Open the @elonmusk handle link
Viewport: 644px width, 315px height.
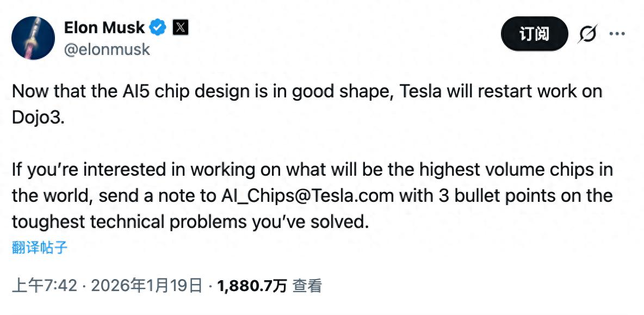click(x=107, y=50)
